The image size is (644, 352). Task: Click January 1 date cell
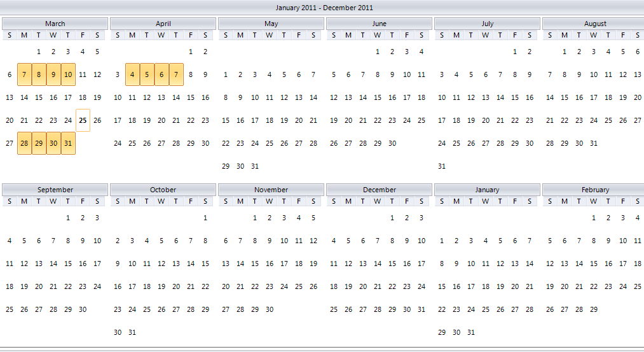coord(442,241)
